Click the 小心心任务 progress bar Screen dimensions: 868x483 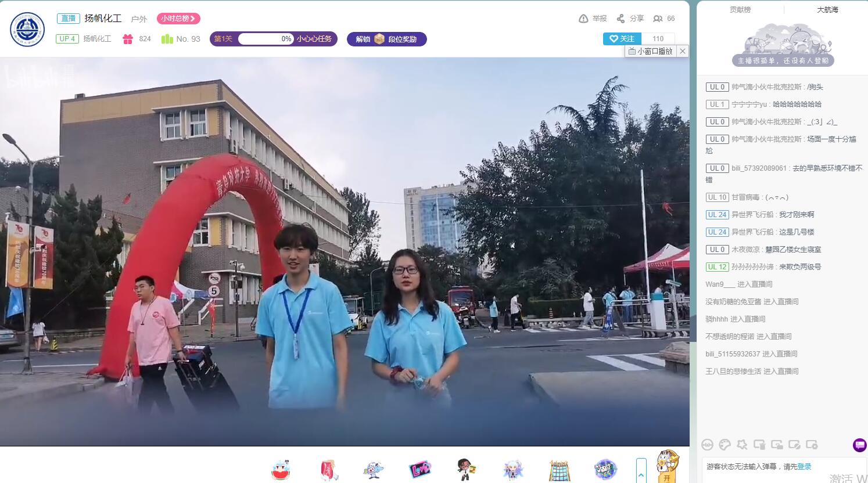coord(266,39)
